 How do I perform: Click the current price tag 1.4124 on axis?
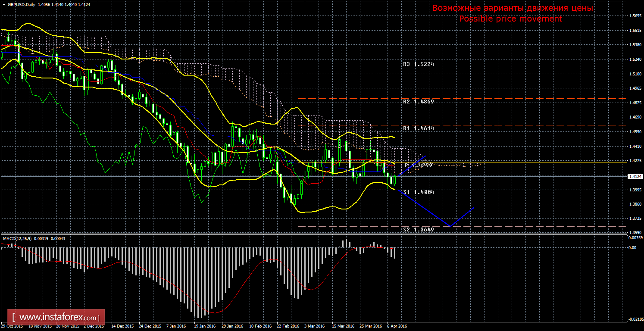tap(635, 176)
